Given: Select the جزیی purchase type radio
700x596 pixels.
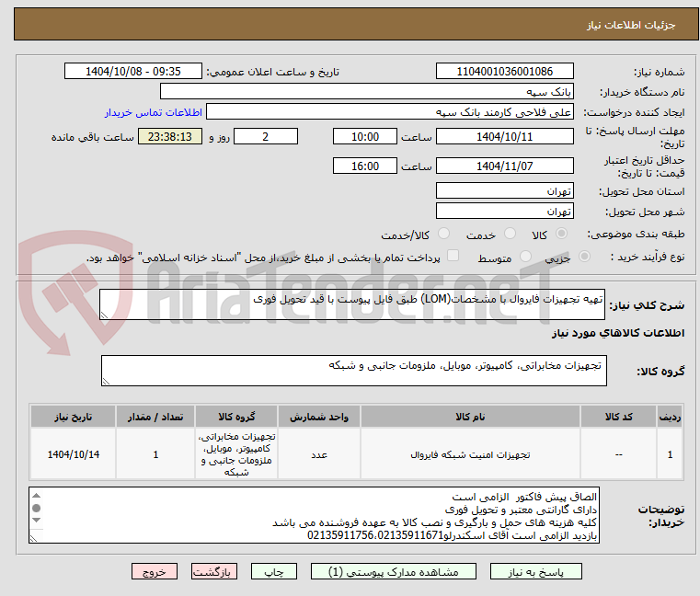Looking at the screenshot, I should (x=584, y=257).
